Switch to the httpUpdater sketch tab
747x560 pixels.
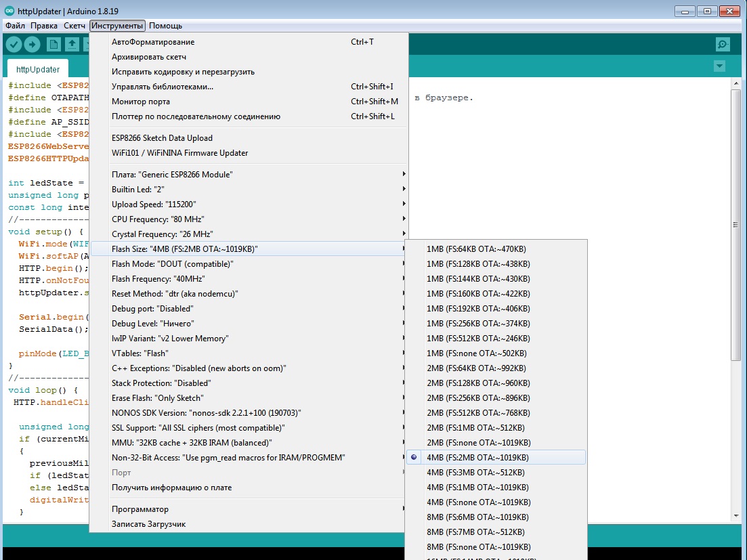(x=38, y=70)
